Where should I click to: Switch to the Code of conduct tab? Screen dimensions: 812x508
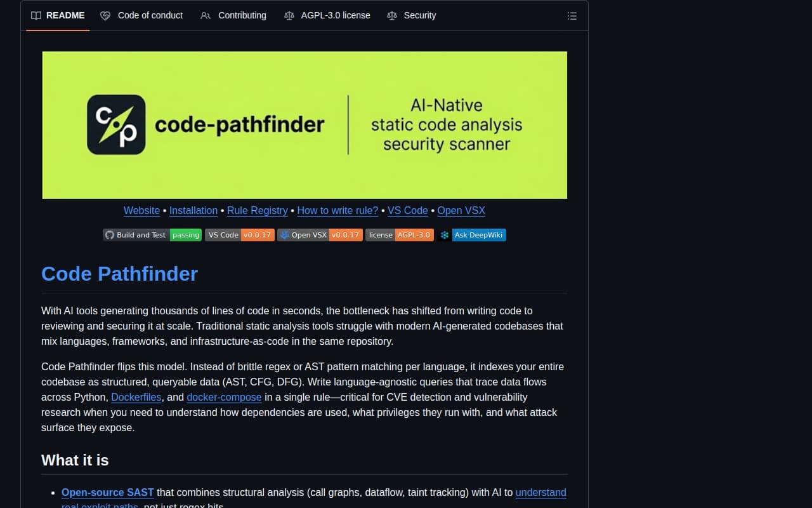click(x=150, y=15)
